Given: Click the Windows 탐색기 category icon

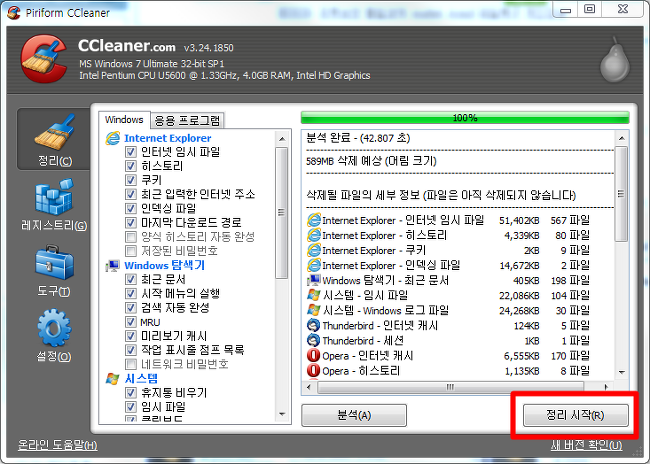Looking at the screenshot, I should tap(112, 265).
